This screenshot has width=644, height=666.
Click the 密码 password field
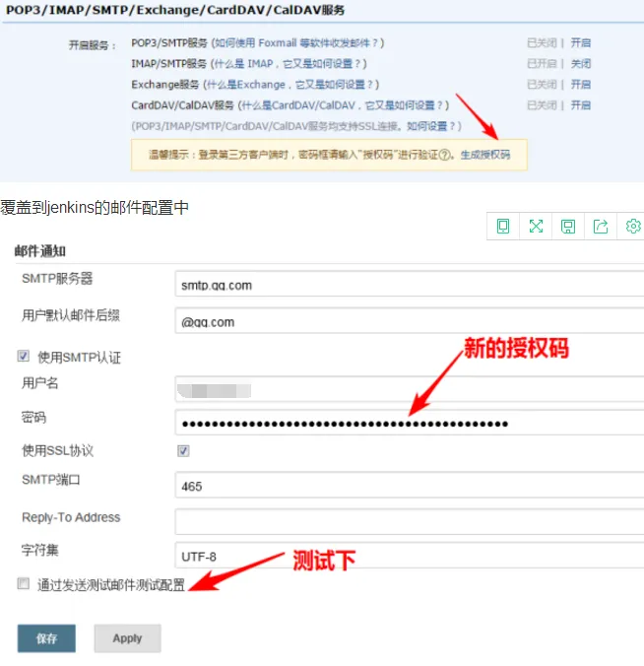coord(410,423)
